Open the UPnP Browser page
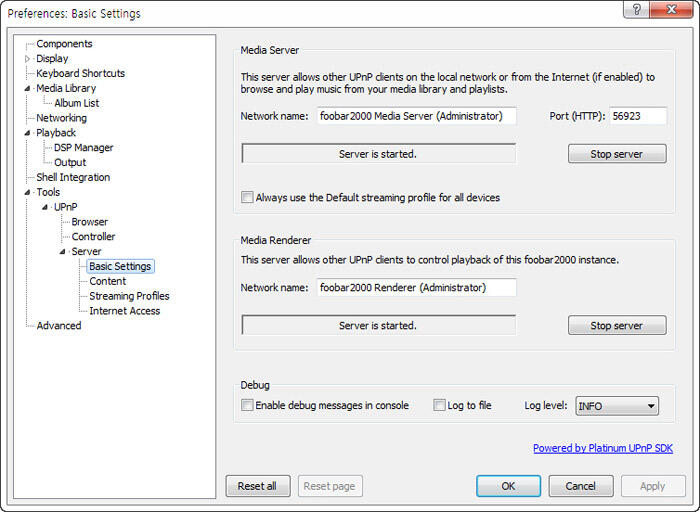Screen dimensions: 700x512 point(90,222)
